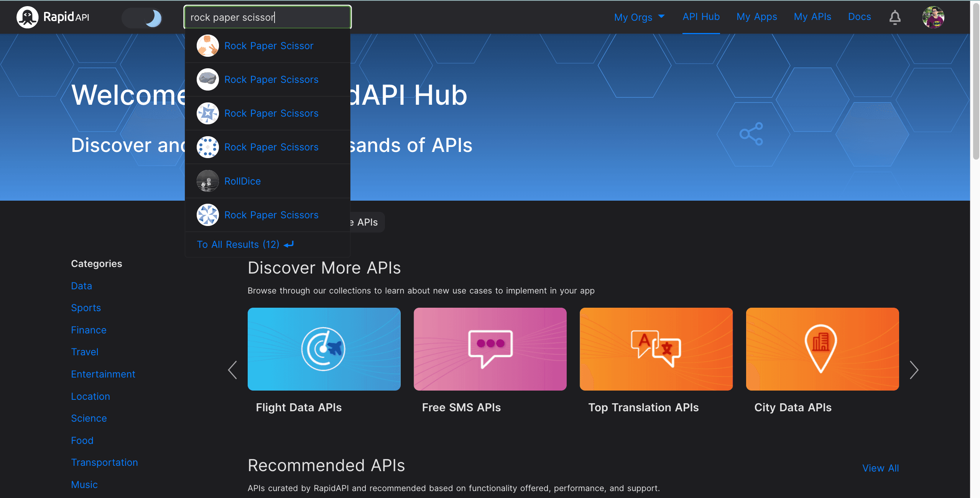Click the Recommended APIs heading

(326, 465)
